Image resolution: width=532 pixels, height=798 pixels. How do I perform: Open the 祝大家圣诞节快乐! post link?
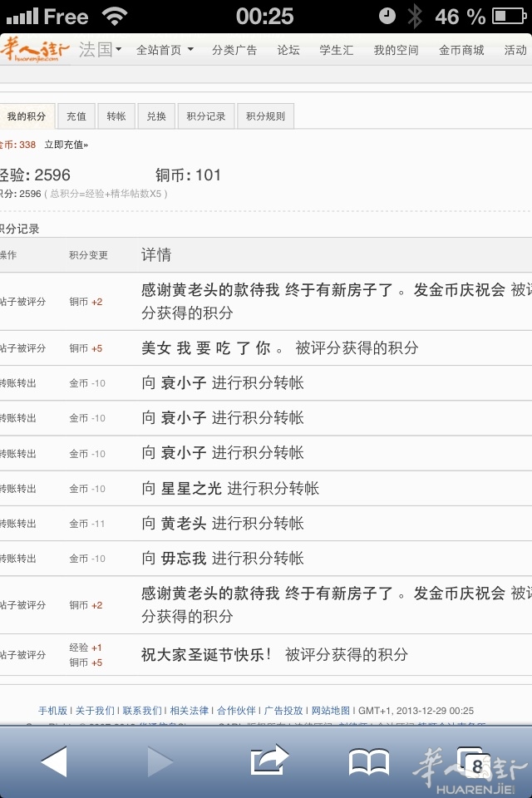(x=206, y=654)
